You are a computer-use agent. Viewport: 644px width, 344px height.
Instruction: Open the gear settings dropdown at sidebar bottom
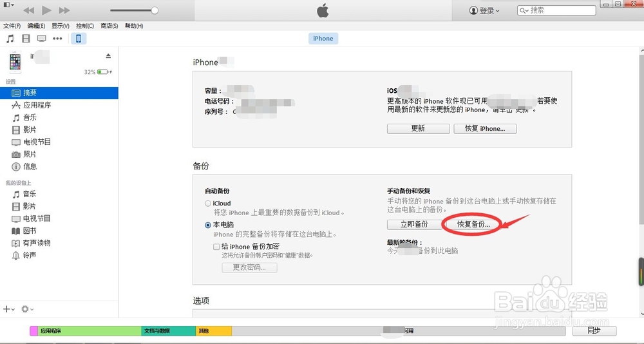(x=27, y=309)
